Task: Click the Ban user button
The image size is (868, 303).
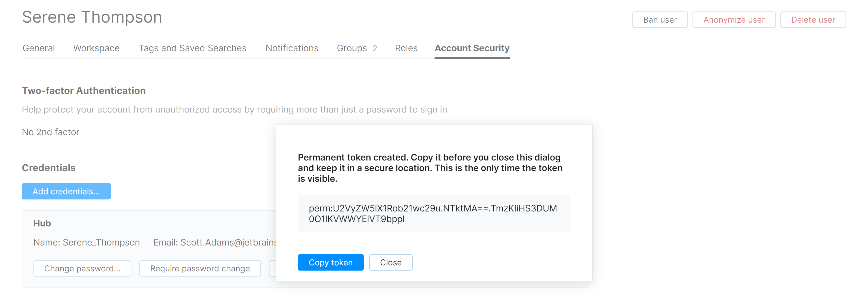Action: pos(659,20)
